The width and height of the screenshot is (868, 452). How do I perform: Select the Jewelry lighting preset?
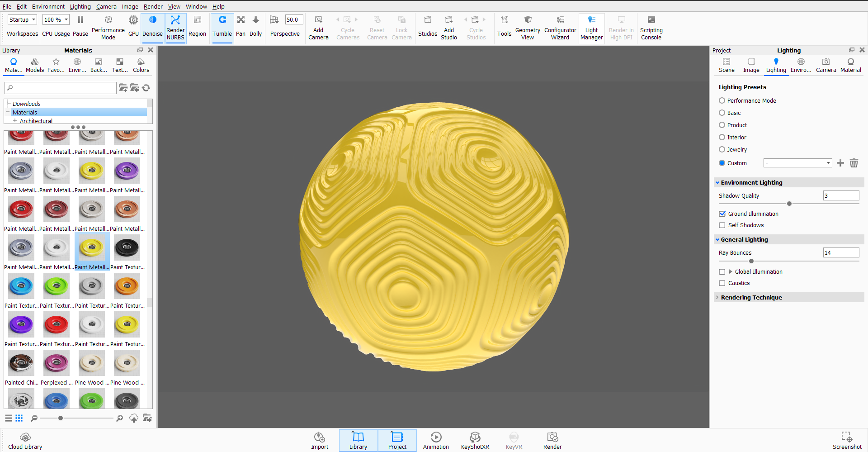pyautogui.click(x=722, y=150)
